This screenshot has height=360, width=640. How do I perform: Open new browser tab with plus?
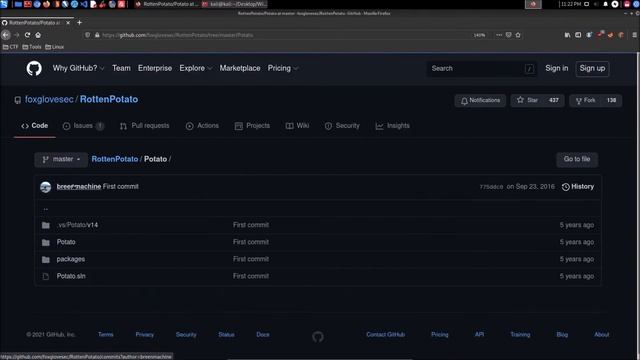click(x=79, y=23)
